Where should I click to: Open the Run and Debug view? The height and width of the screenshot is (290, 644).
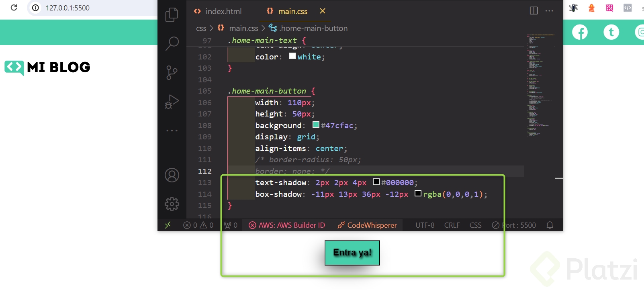point(172,102)
